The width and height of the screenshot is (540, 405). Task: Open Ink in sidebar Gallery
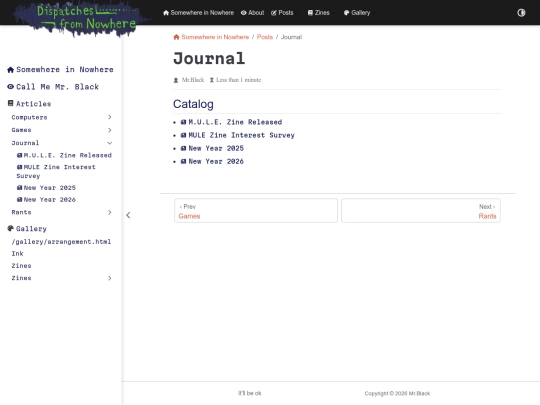click(18, 254)
